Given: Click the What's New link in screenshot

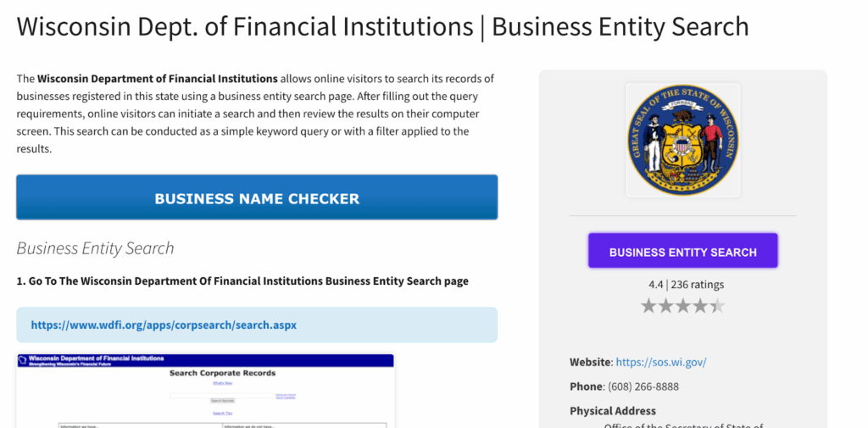Looking at the screenshot, I should point(222,384).
